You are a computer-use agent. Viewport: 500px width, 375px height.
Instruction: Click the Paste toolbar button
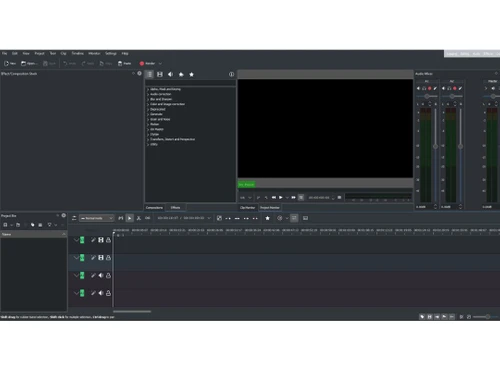125,63
